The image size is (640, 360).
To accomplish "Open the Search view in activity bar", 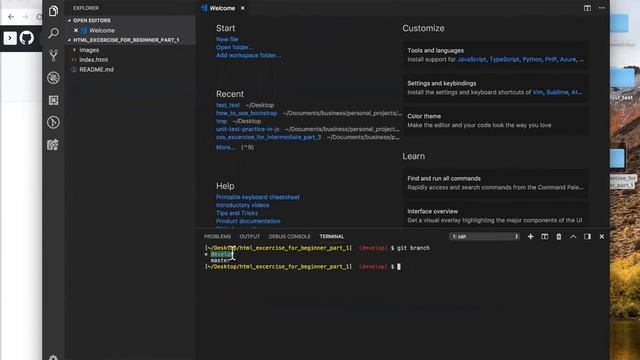I will click(x=53, y=33).
